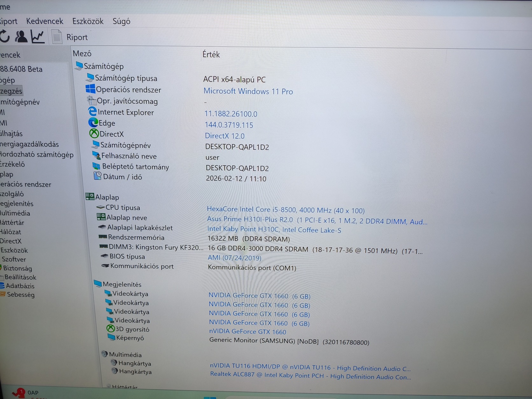Click the Edge browser row icon
This screenshot has height=399, width=532.
point(93,122)
